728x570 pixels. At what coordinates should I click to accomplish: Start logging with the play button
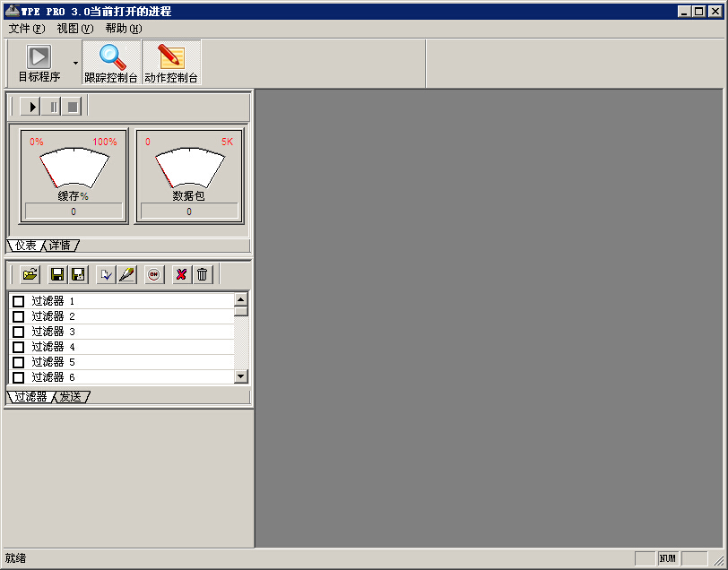[x=30, y=107]
